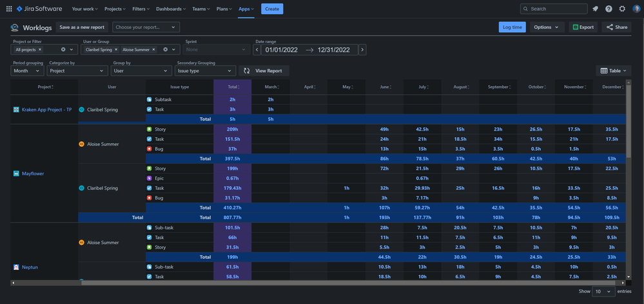
Task: Click the end date 12/31/2022 field
Action: coord(333,50)
